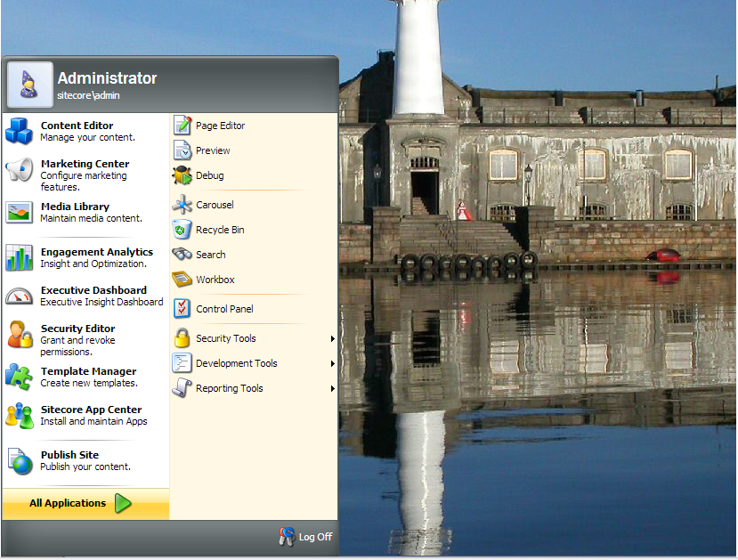Viewport: 738px width, 560px height.
Task: Click "Executive Insight Dashboard" description text
Action: [101, 302]
